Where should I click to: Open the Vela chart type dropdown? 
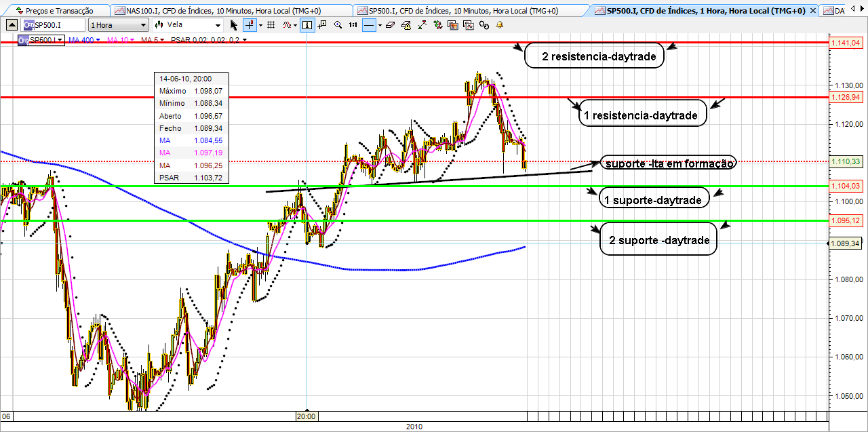188,24
